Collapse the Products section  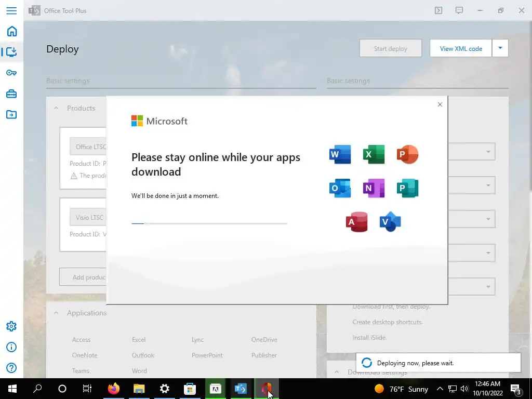coord(56,108)
